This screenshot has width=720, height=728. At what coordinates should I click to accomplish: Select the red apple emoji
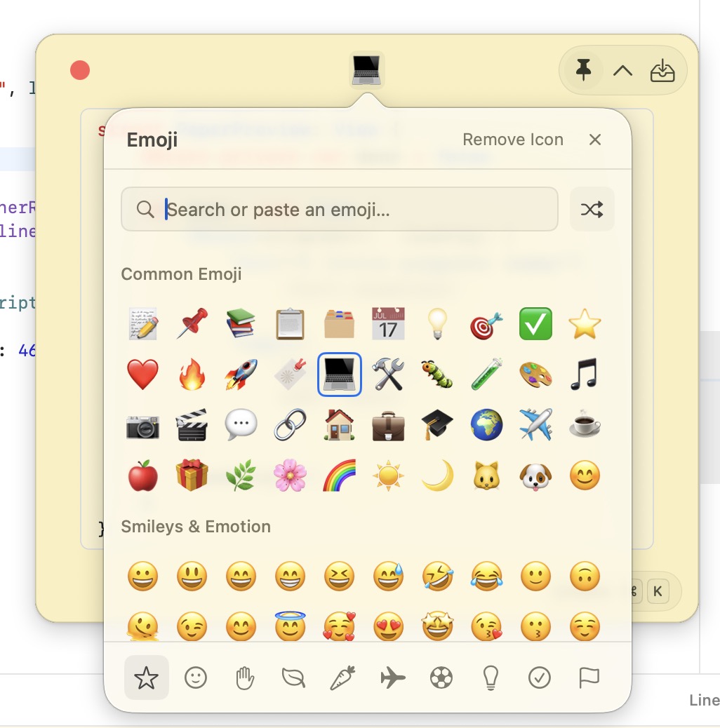click(143, 476)
